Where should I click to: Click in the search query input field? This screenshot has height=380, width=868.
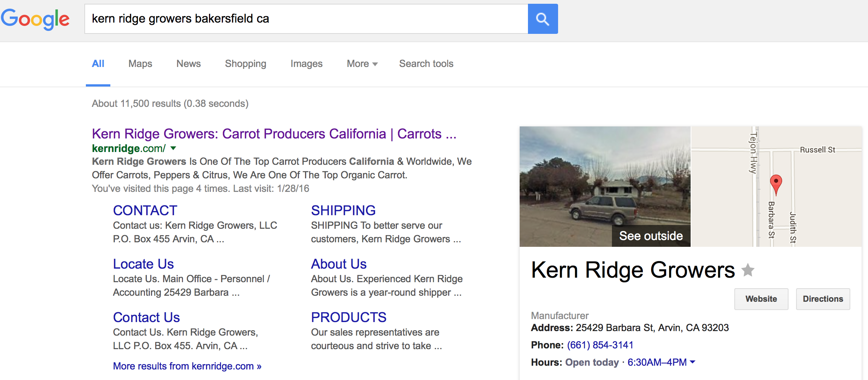[x=306, y=19]
